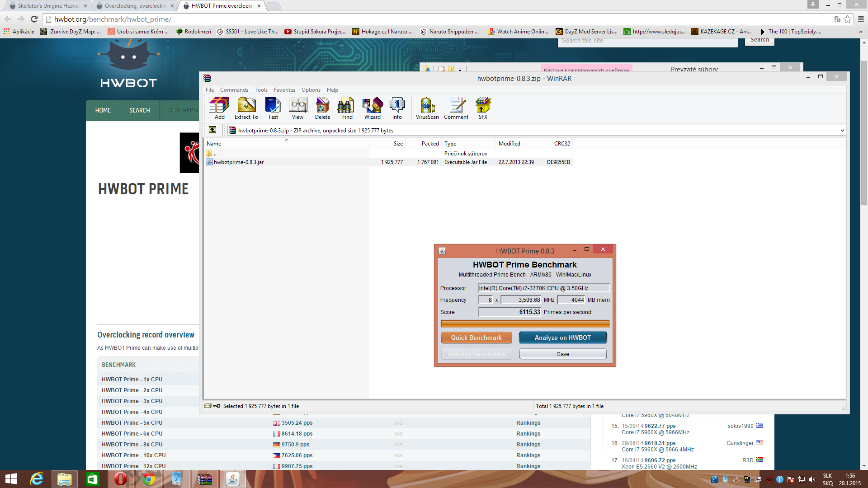Open the WinRAR Help menu
The height and width of the screenshot is (488, 868).
point(332,90)
